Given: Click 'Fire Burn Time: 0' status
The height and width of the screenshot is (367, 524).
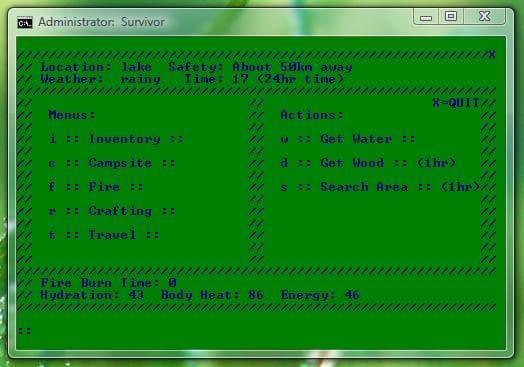Looking at the screenshot, I should (x=108, y=283).
